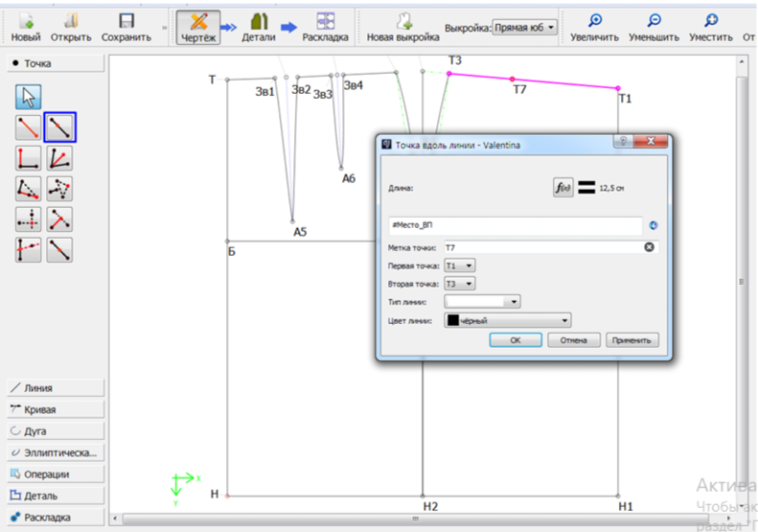Zoom in with Увеличить

click(594, 28)
